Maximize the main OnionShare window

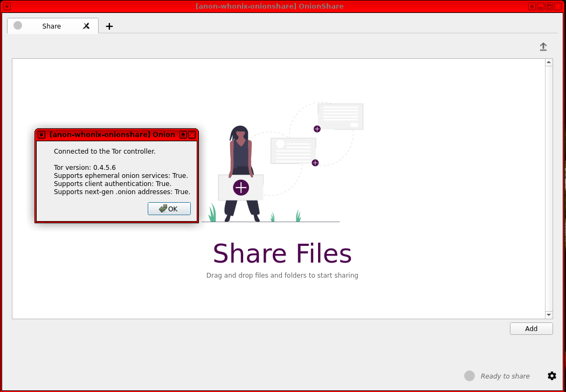click(x=549, y=6)
